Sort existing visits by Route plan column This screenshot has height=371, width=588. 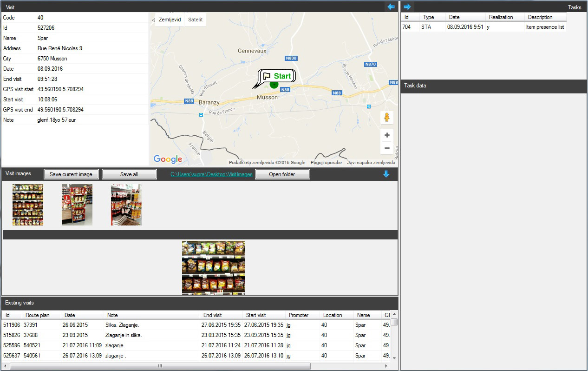37,315
